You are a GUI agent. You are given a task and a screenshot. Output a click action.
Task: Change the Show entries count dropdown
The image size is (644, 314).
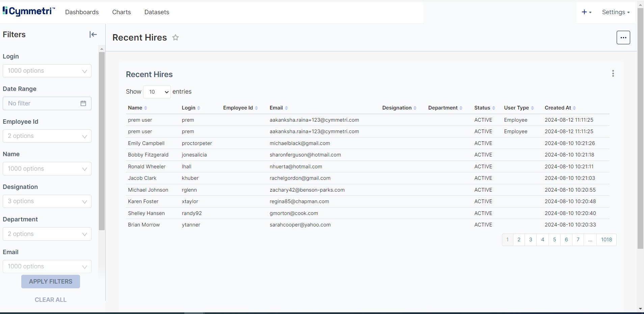point(157,92)
